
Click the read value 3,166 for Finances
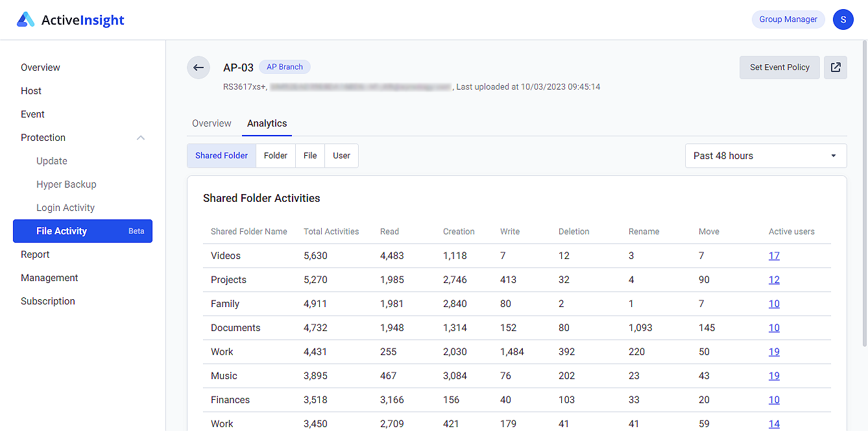pyautogui.click(x=392, y=400)
